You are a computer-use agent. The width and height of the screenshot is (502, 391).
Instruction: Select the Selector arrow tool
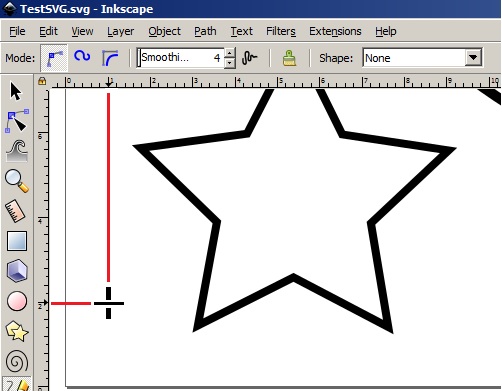click(x=16, y=91)
